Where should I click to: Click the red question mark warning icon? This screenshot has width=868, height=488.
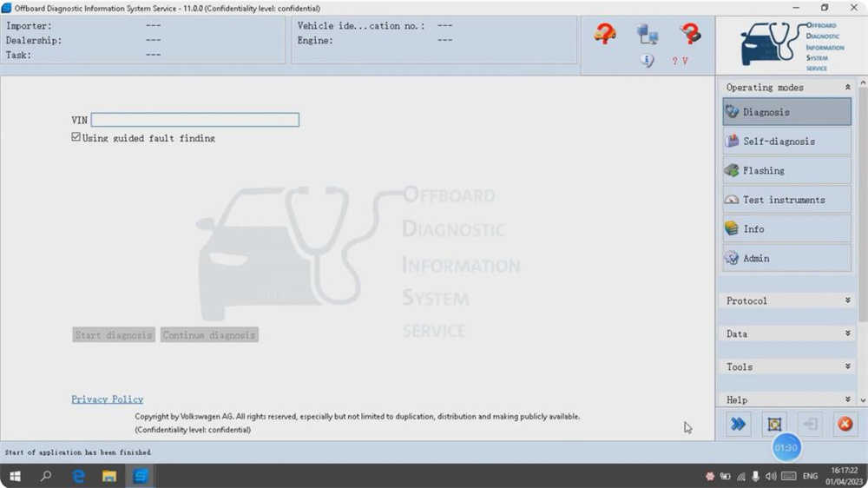point(690,34)
